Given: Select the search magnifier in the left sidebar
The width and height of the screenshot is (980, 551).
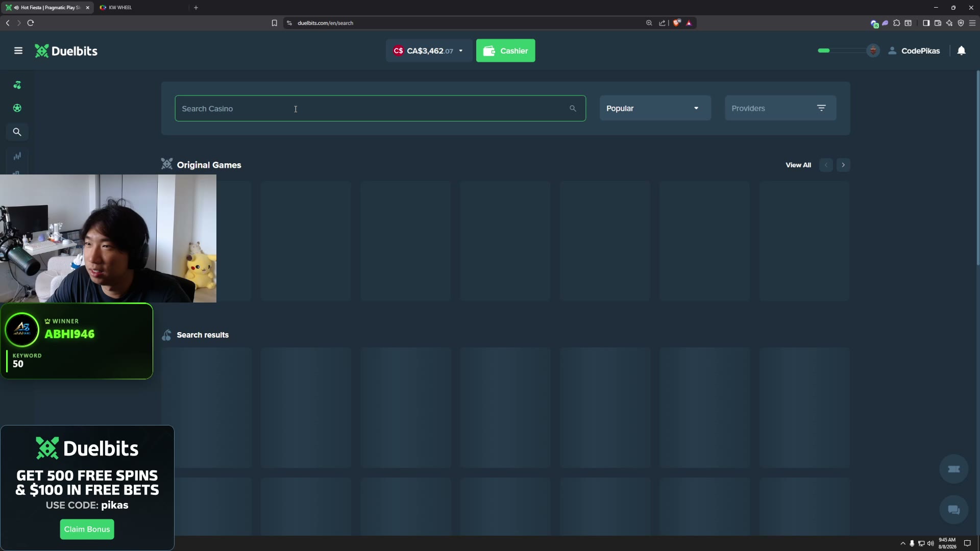Looking at the screenshot, I should point(17,132).
